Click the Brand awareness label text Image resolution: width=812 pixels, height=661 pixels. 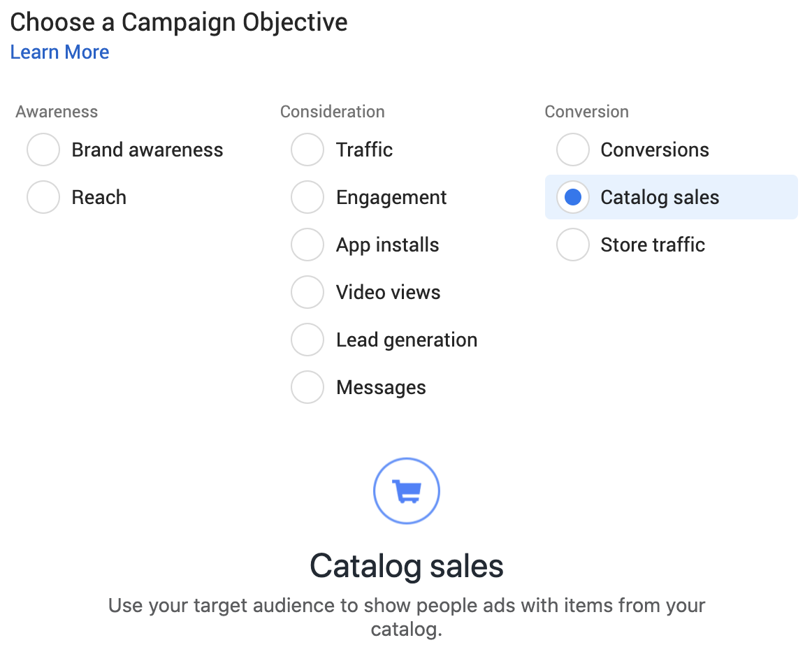tap(147, 150)
